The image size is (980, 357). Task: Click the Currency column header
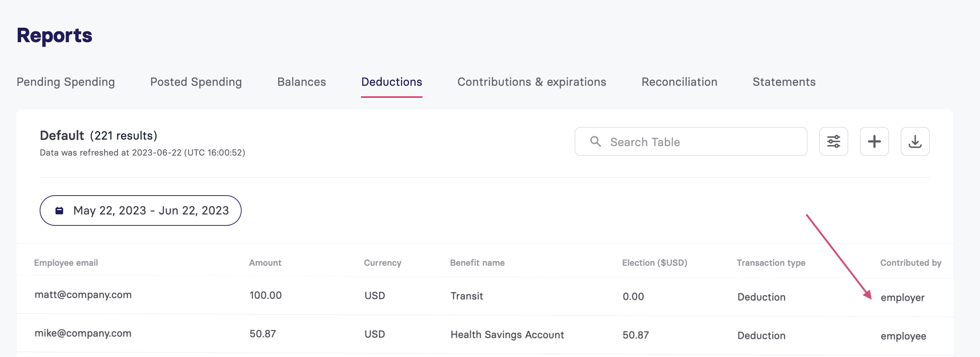click(x=382, y=263)
